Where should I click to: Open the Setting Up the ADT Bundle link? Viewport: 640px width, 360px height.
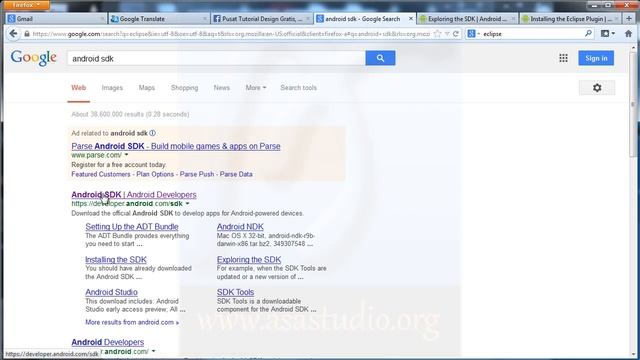click(132, 227)
